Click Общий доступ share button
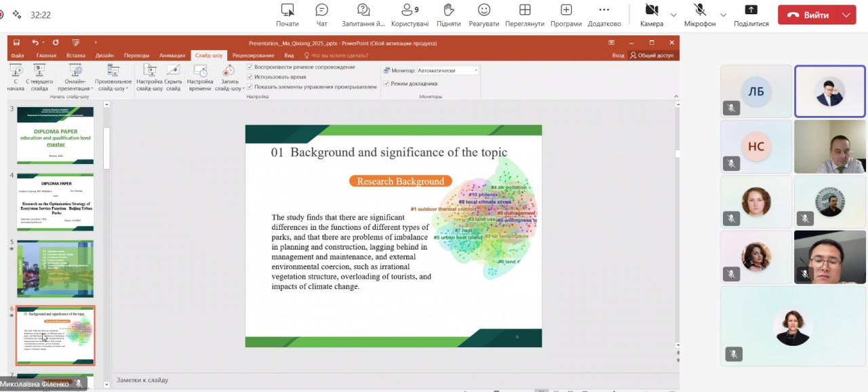The width and height of the screenshot is (868, 392). point(652,56)
